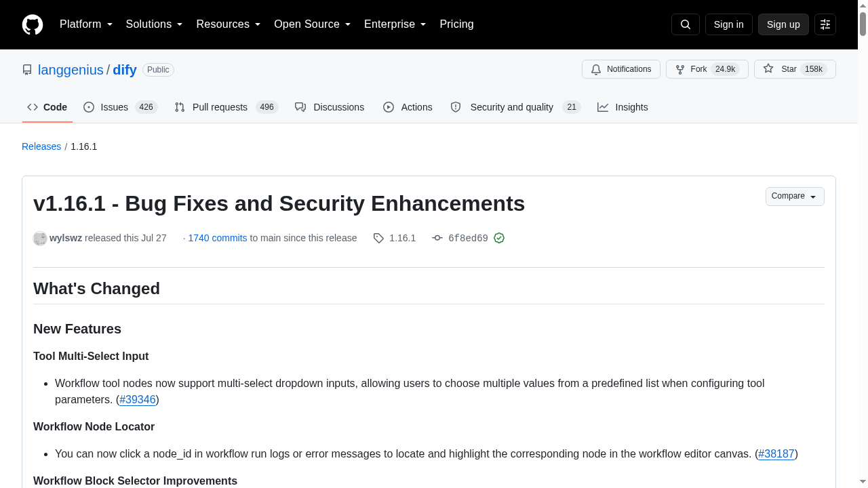Open Security and quality tab

click(515, 107)
